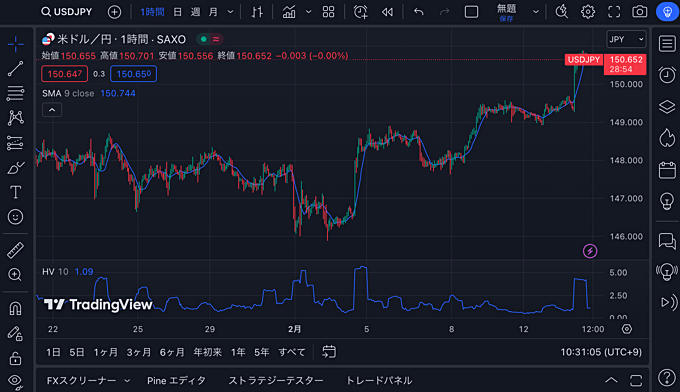
Task: Activate the zoom in tool
Action: point(16,274)
